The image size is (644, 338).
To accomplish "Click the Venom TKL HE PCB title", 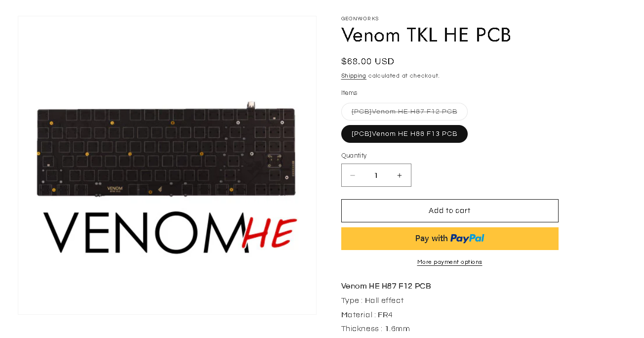I will click(x=426, y=35).
